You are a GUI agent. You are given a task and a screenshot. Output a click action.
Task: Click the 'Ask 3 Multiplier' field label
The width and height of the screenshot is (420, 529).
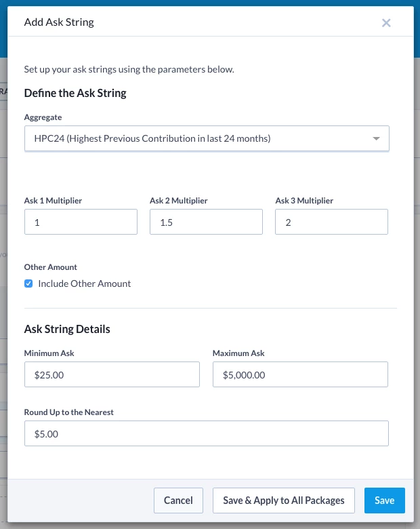pyautogui.click(x=304, y=201)
